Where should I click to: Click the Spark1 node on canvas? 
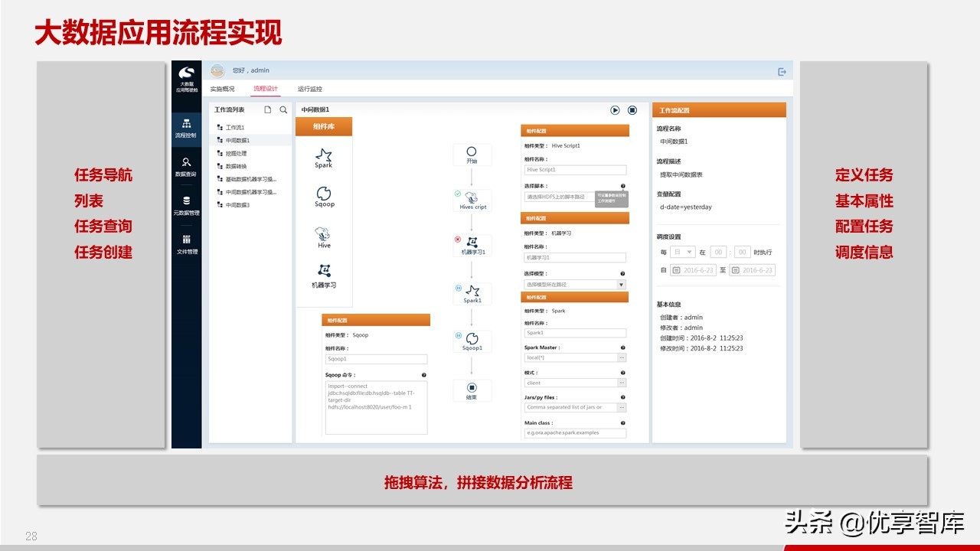472,294
